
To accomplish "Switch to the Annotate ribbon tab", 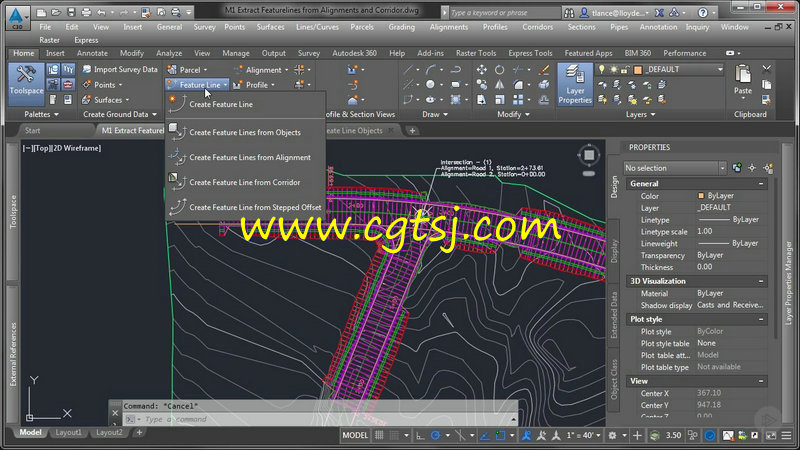I will pos(92,53).
